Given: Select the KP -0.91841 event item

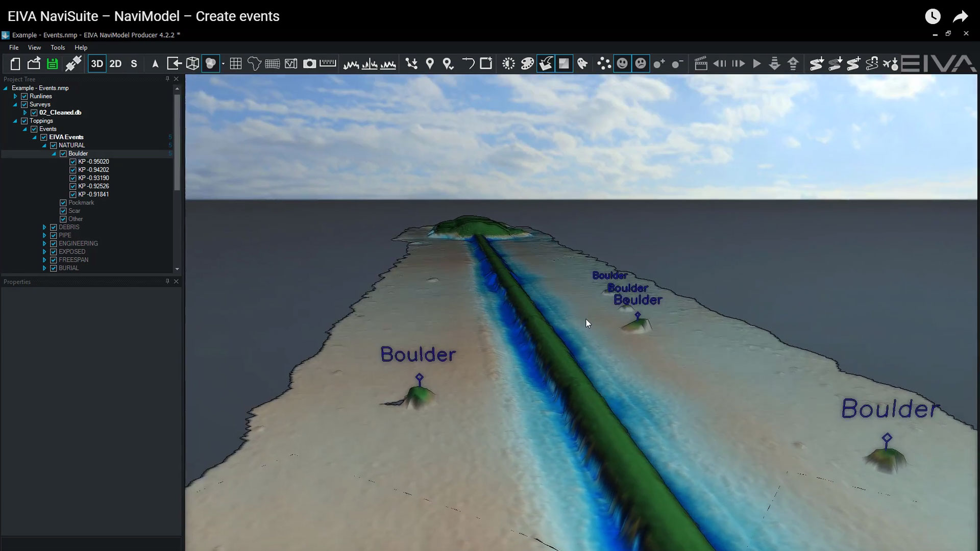Looking at the screenshot, I should pyautogui.click(x=93, y=194).
